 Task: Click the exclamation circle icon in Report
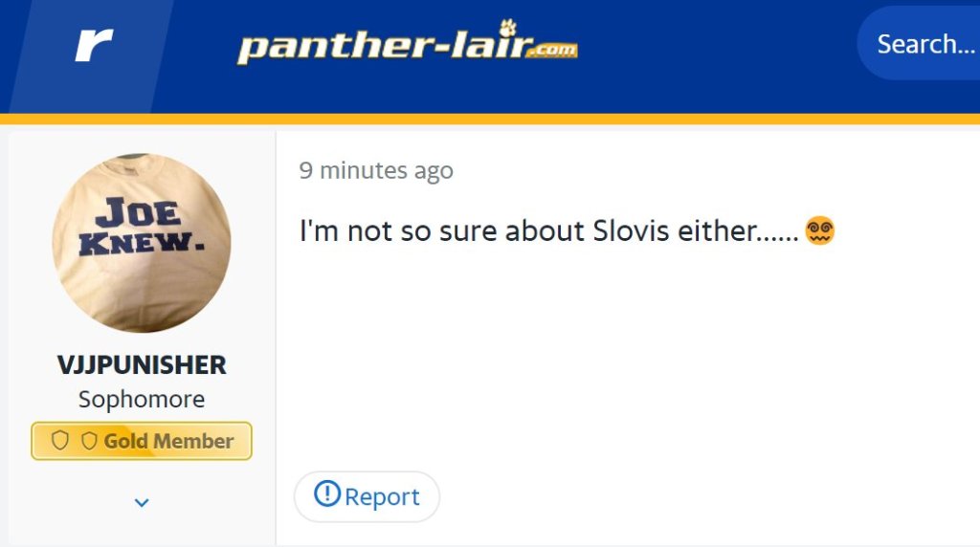(327, 494)
